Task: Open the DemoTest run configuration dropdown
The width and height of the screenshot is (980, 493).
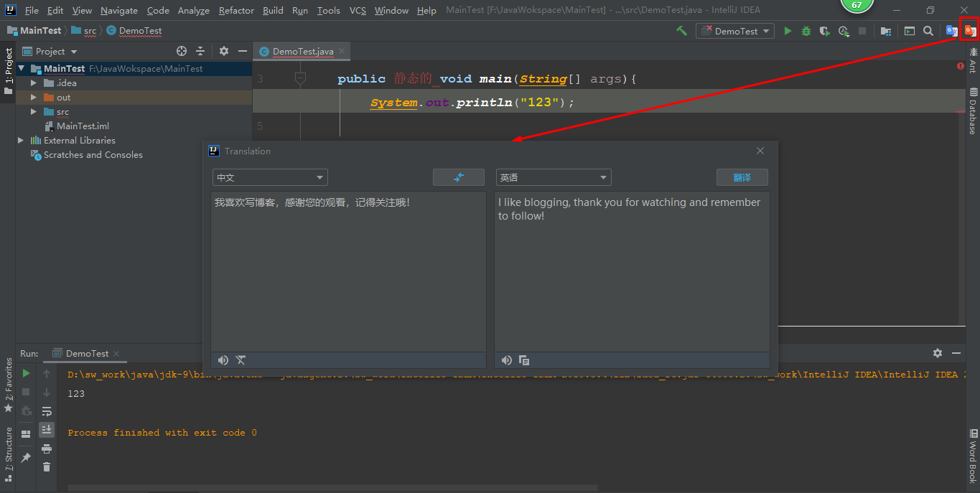Action: (x=734, y=31)
